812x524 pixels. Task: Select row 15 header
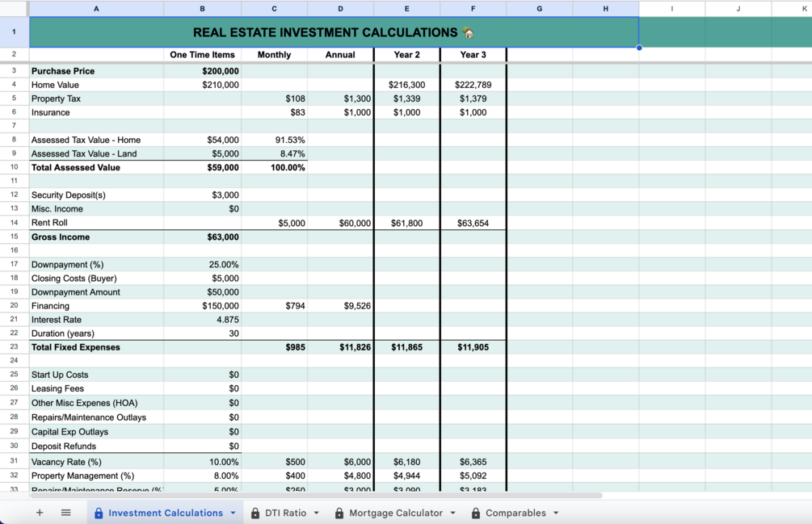coord(14,237)
